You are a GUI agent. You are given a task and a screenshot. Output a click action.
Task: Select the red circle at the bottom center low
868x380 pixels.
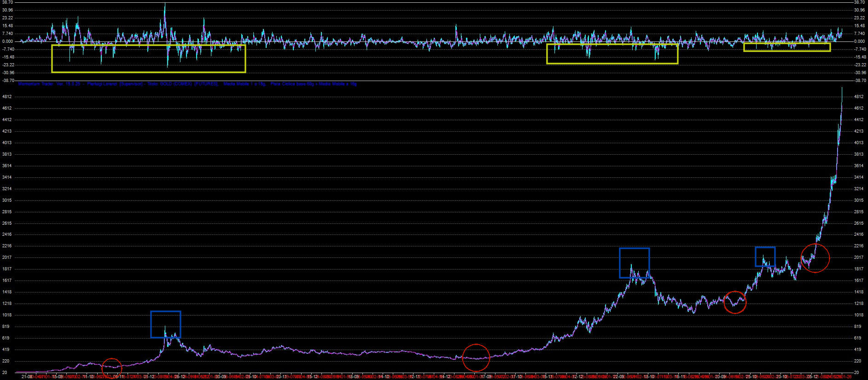click(476, 357)
